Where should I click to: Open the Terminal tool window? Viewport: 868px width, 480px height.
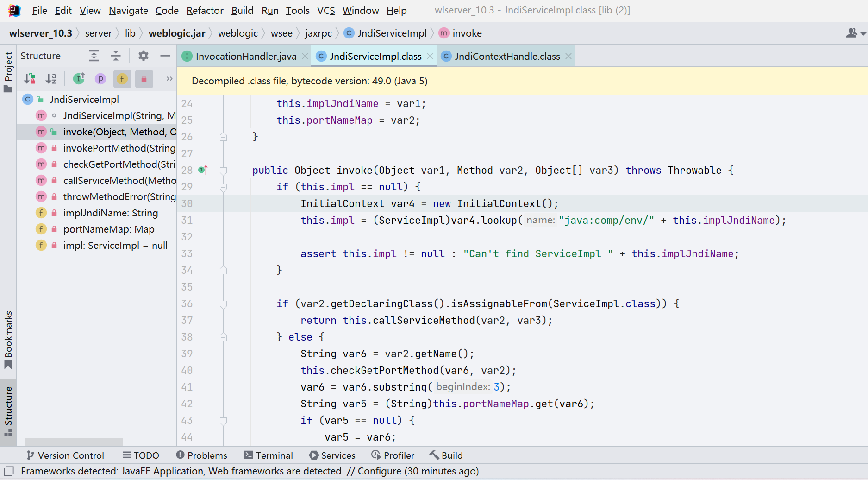[x=269, y=455]
